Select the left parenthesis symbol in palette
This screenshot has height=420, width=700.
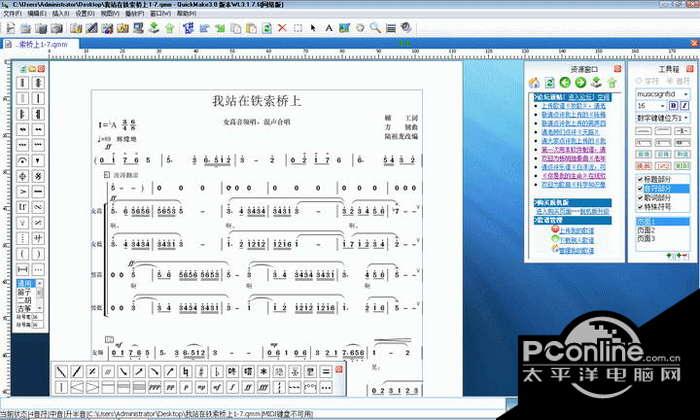(x=23, y=254)
